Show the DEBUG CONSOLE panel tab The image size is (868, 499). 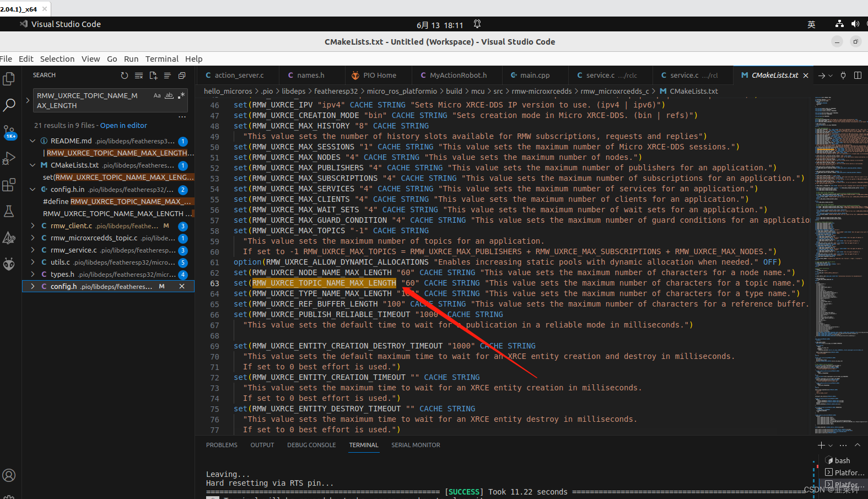(x=311, y=445)
